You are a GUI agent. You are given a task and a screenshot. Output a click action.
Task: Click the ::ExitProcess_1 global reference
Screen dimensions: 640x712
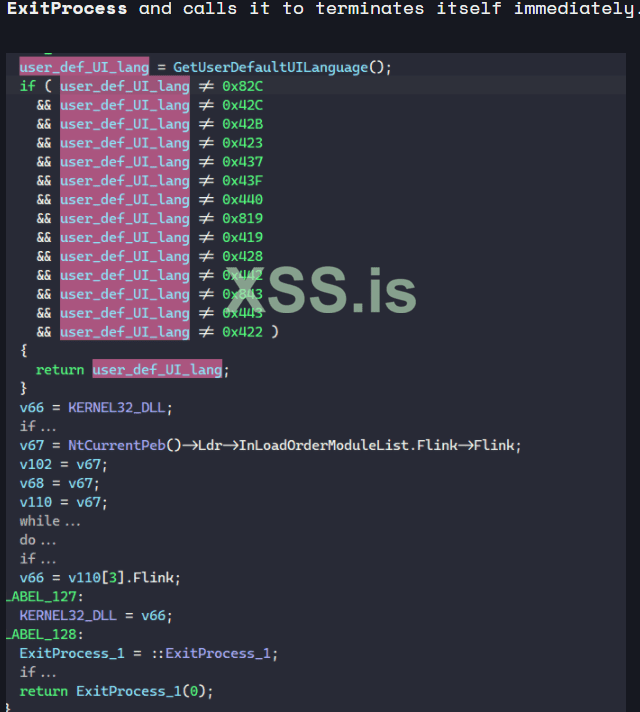click(x=210, y=653)
